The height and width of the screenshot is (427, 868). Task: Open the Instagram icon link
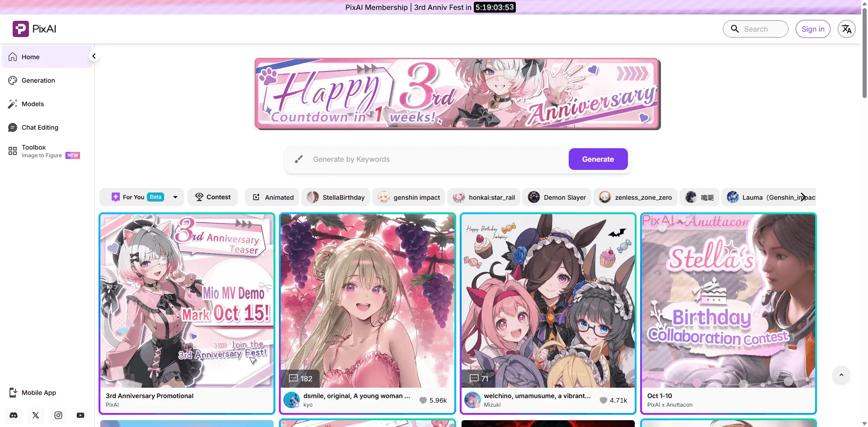coord(58,415)
